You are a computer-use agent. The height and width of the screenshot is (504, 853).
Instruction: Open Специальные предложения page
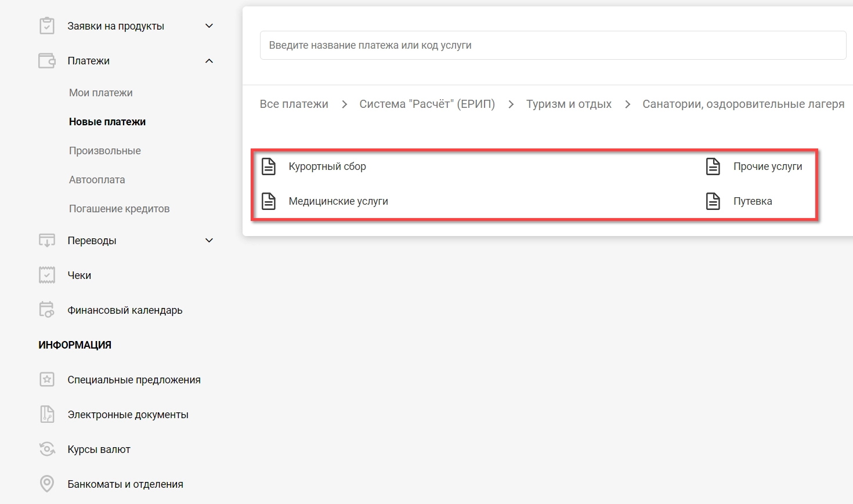tap(134, 380)
